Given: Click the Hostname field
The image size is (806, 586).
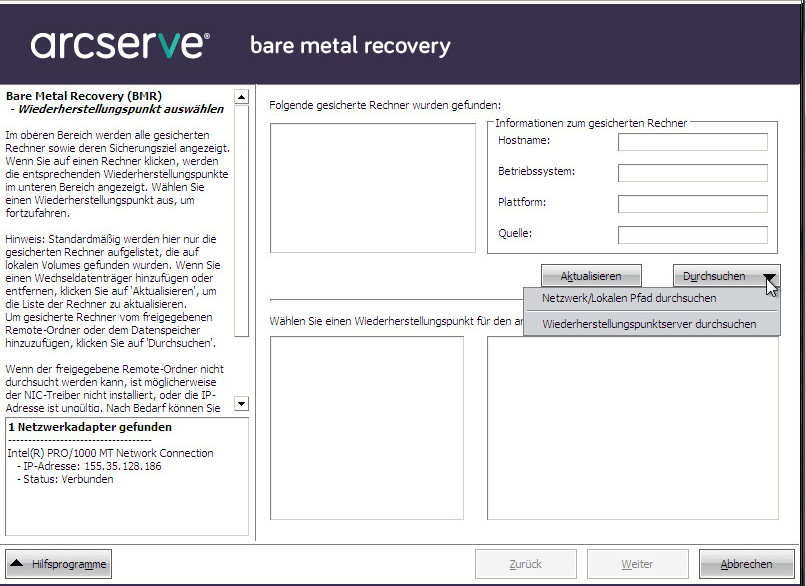Looking at the screenshot, I should point(692,142).
